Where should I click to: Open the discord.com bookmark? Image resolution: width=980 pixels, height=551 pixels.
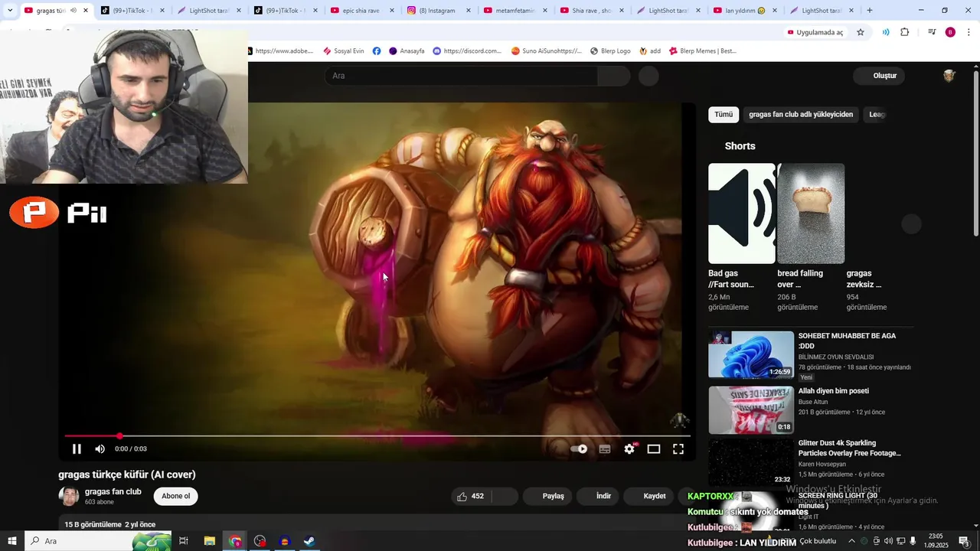pyautogui.click(x=467, y=51)
